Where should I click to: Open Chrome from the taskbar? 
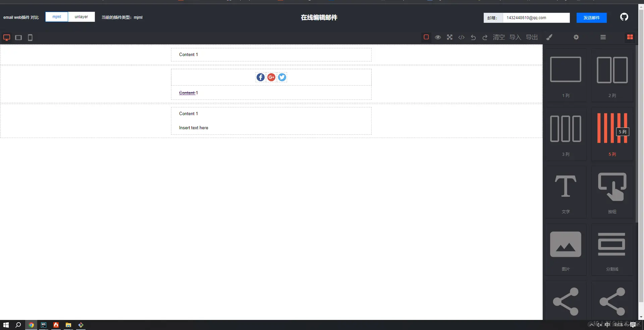pos(31,325)
